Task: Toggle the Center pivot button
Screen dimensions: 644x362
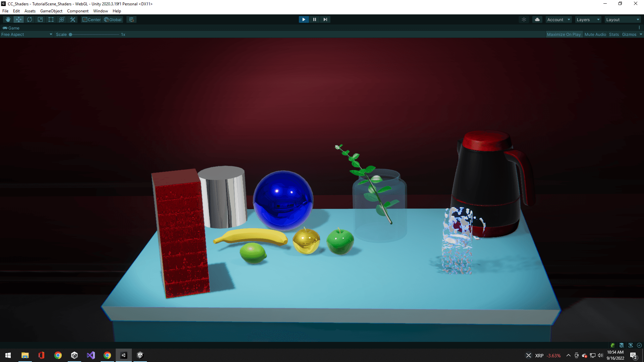Action: 92,20
